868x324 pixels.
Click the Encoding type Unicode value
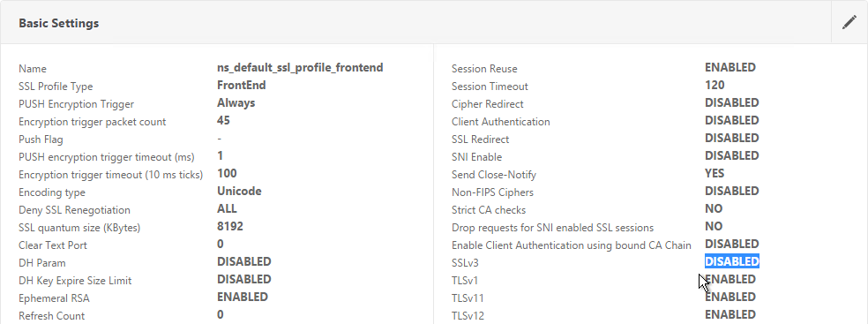239,191
